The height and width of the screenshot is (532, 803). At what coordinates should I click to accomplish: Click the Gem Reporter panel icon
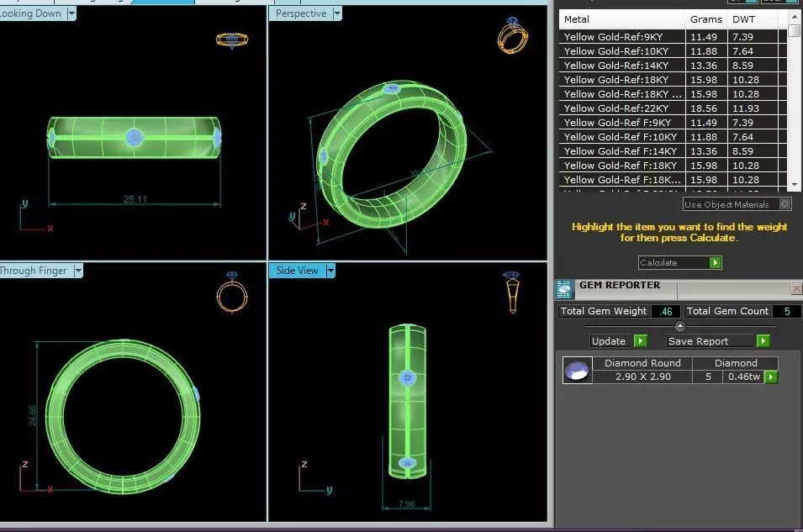(x=564, y=290)
